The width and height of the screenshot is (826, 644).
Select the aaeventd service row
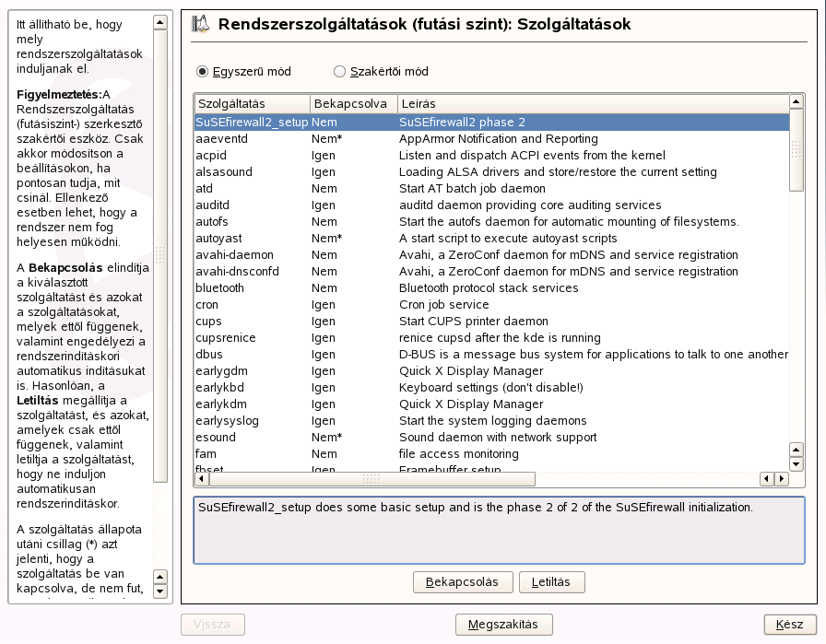[x=491, y=139]
